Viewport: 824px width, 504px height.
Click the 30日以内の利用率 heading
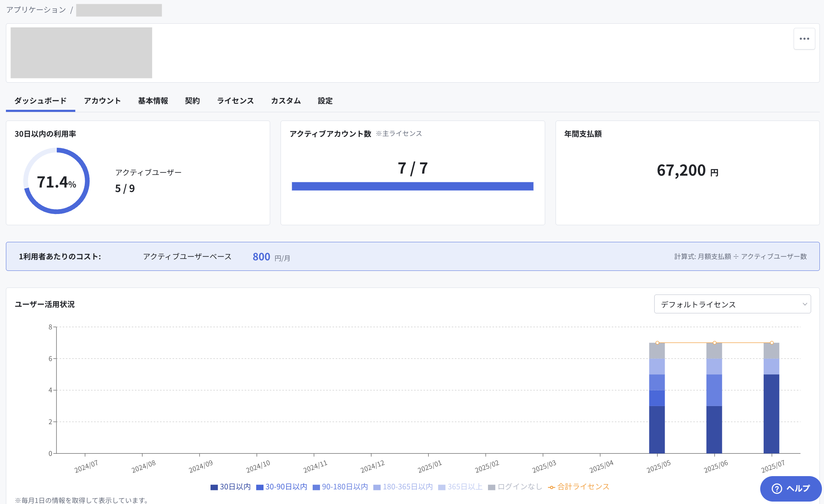point(45,134)
